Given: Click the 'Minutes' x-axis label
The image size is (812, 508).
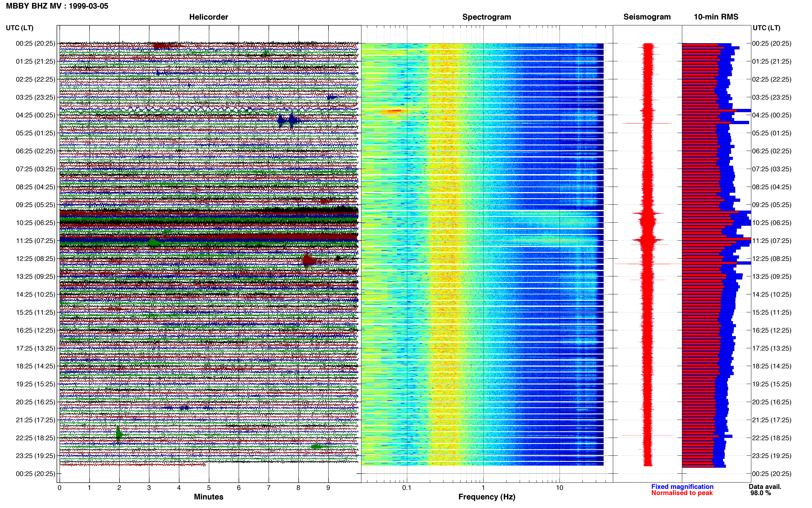Looking at the screenshot, I should (x=209, y=497).
